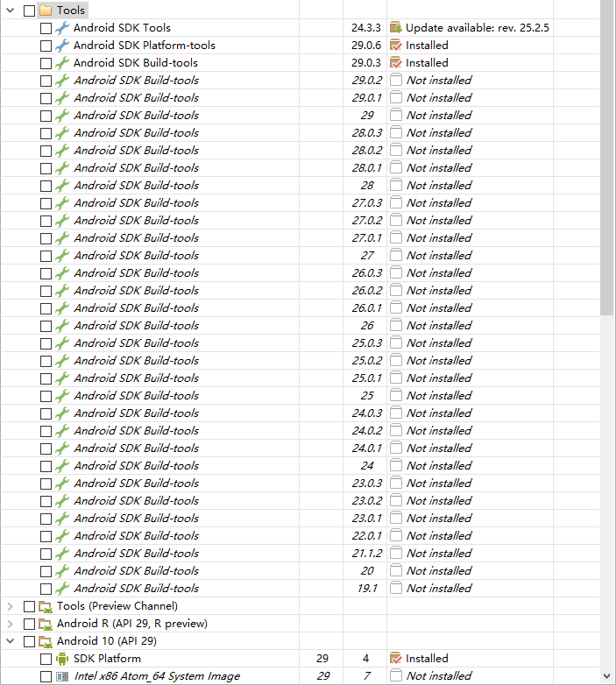Collapse the Tools group
The image size is (616, 685).
[11, 11]
